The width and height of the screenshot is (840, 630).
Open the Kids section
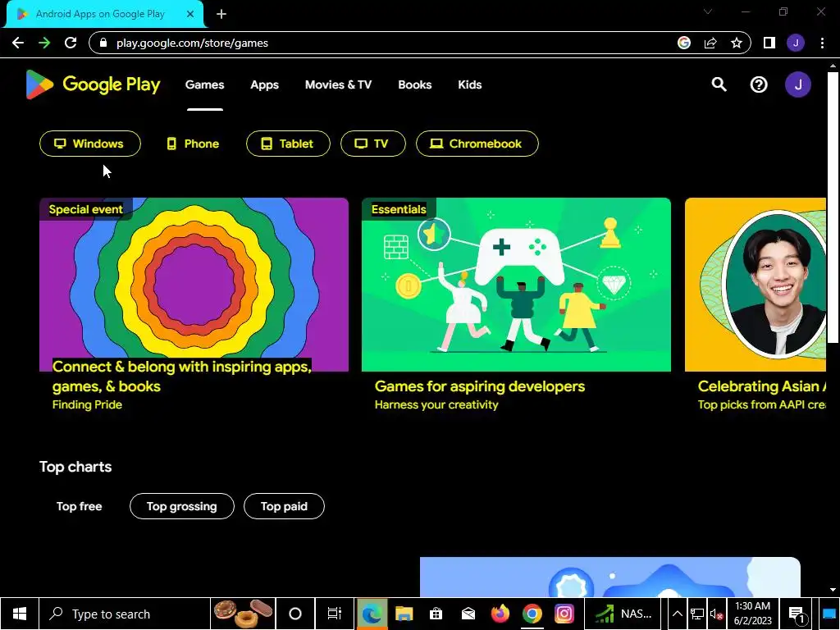(x=470, y=84)
